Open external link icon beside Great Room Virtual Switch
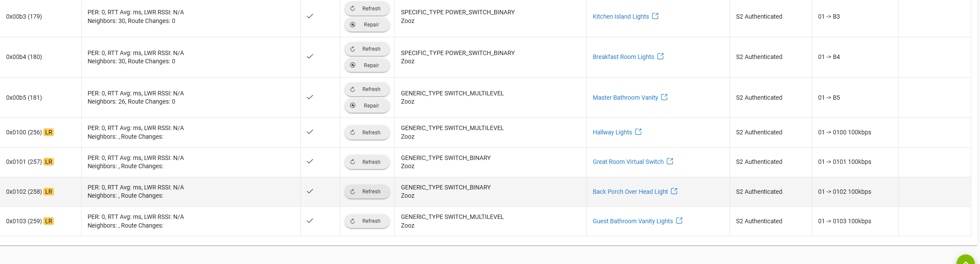This screenshot has width=980, height=264. click(x=670, y=161)
